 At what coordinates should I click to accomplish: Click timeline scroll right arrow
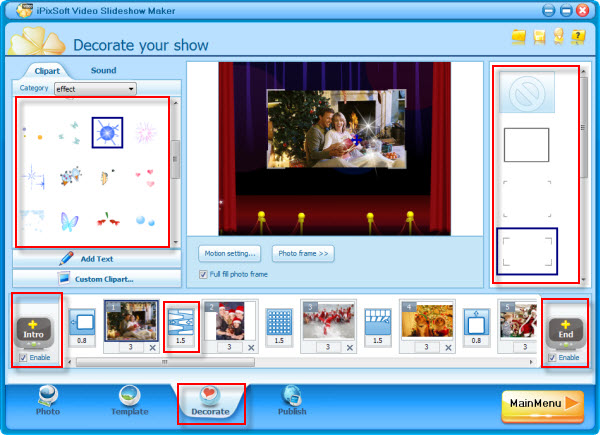coord(531,362)
